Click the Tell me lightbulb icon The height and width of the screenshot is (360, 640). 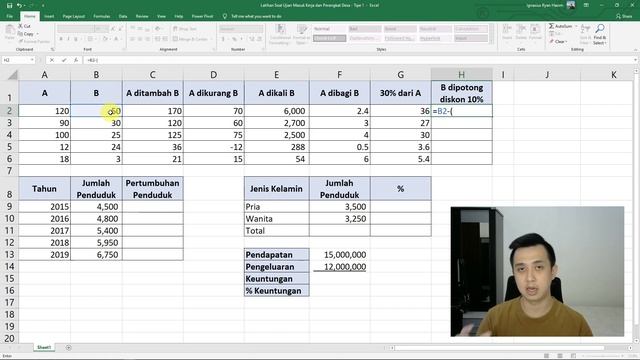(225, 16)
